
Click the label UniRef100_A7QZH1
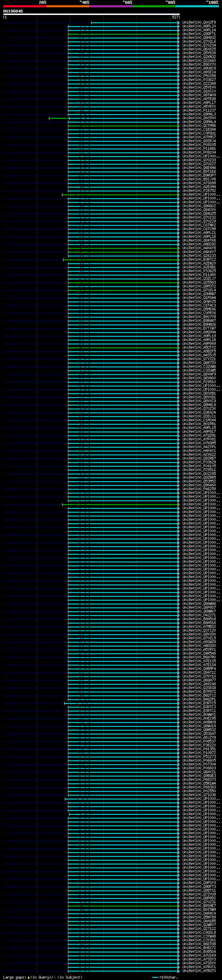(199, 435)
